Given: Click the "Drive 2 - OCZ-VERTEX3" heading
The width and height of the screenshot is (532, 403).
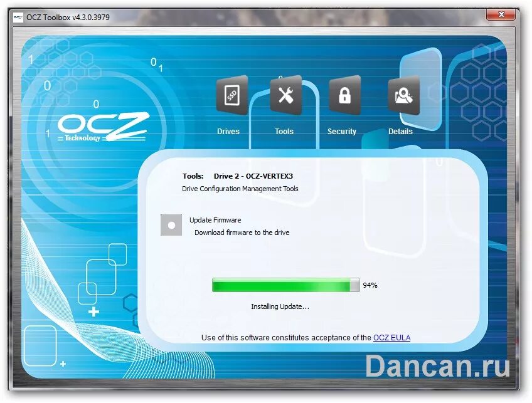Looking at the screenshot, I should [x=253, y=176].
